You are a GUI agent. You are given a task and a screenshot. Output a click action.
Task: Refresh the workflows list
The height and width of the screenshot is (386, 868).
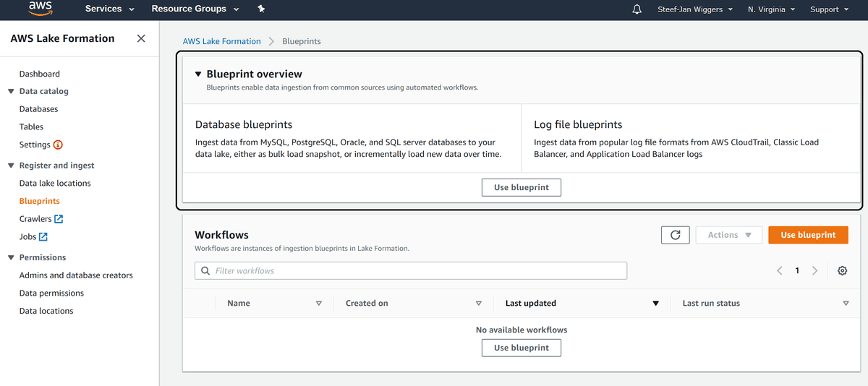point(675,235)
